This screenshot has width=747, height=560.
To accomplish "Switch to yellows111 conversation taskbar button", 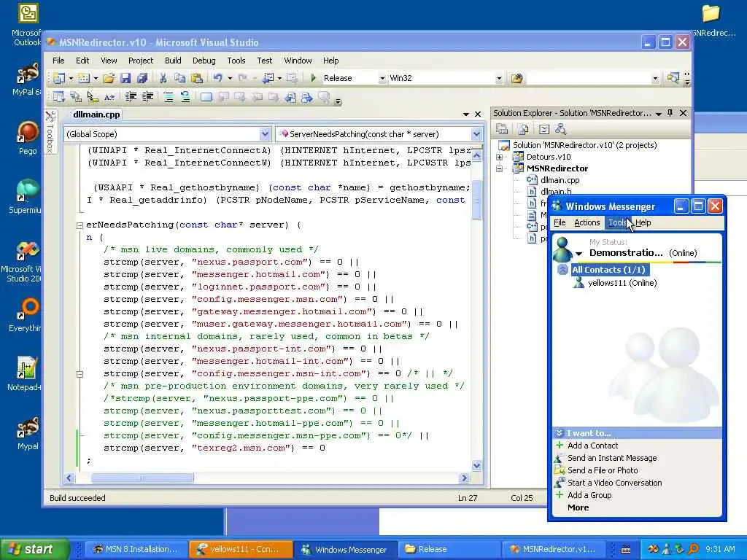I will pyautogui.click(x=241, y=550).
